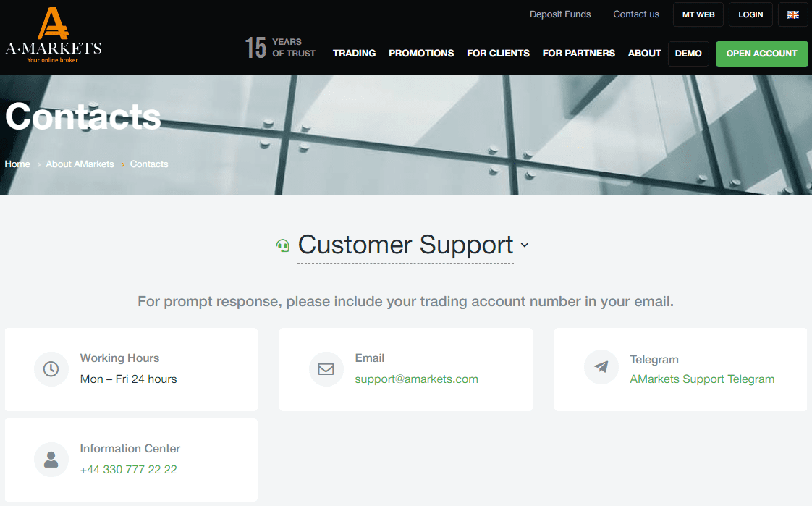Viewport: 812px width, 506px height.
Task: Click the AMarkets logo
Action: point(54,35)
